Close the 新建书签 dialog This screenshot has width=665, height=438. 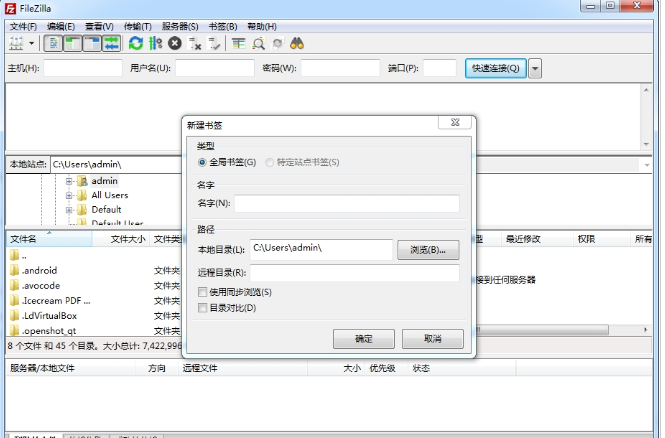pyautogui.click(x=455, y=123)
